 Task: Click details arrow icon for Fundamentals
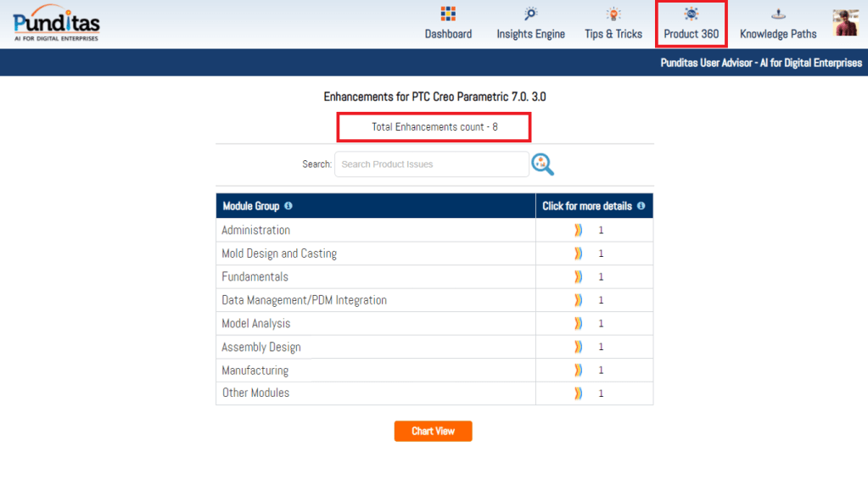[x=578, y=276]
